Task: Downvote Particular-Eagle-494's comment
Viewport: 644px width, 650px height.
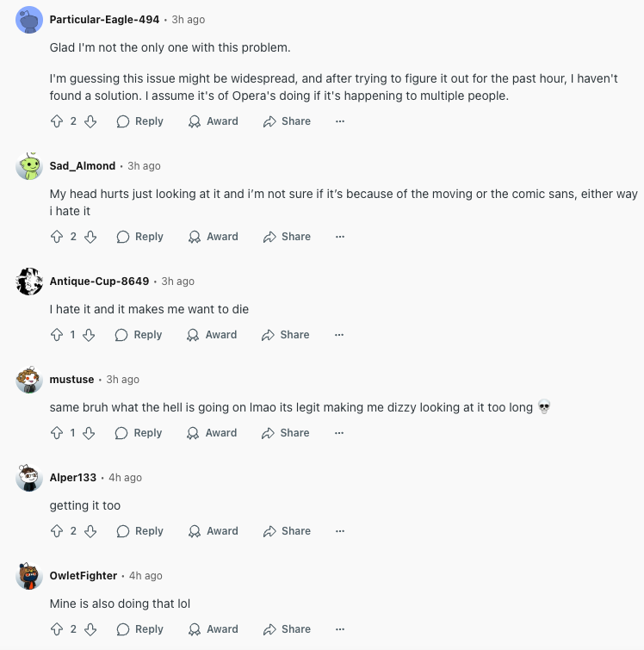Action: tap(90, 121)
